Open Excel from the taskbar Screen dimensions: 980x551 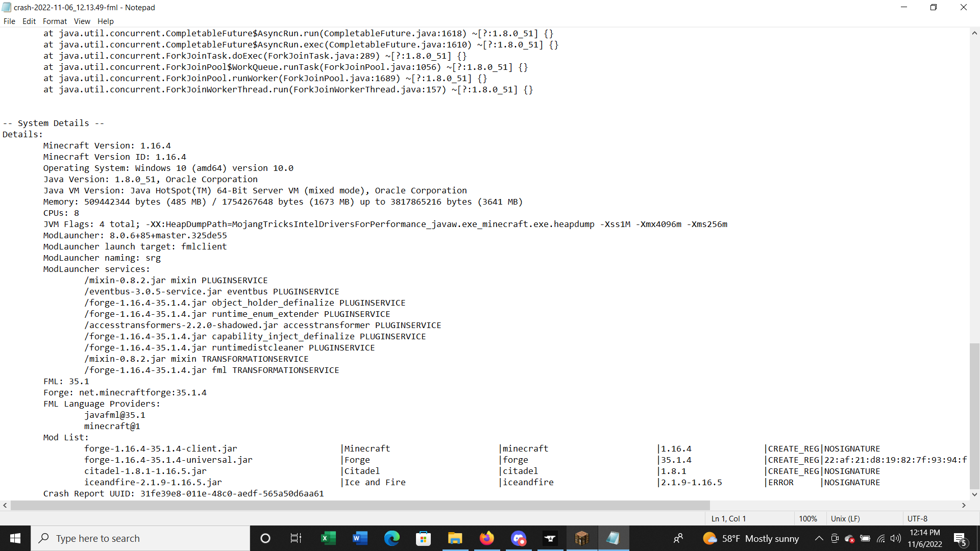tap(328, 538)
